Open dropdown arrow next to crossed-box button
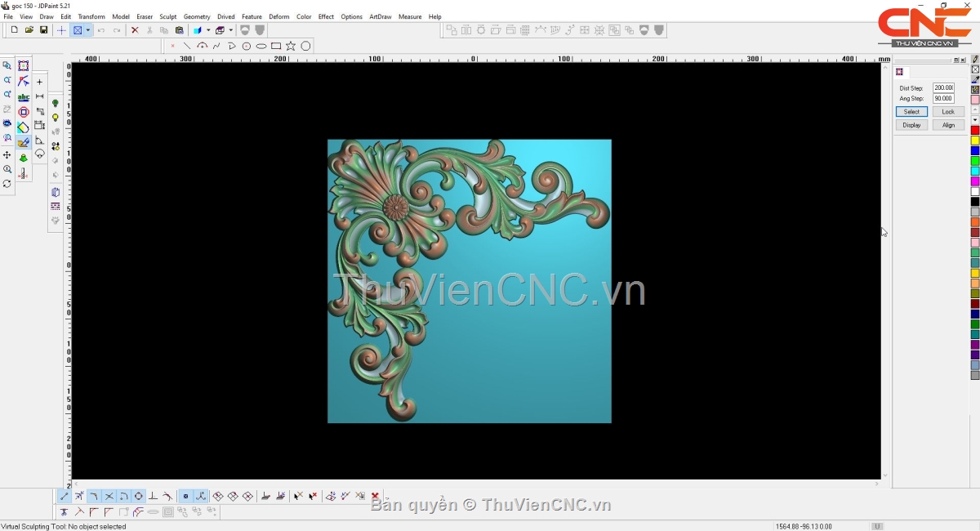980x531 pixels. coord(88,30)
